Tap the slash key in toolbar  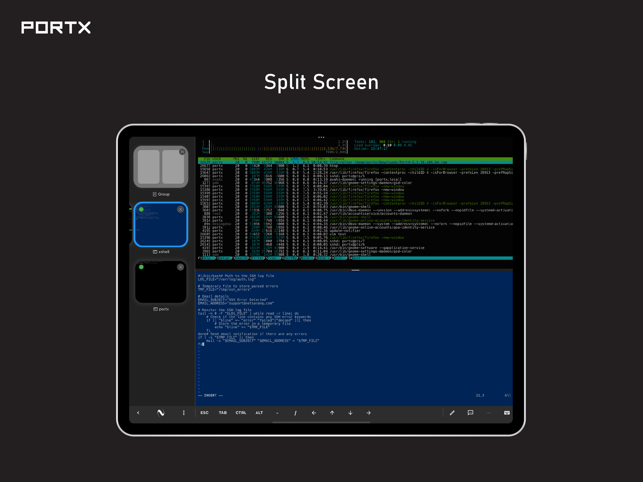coord(295,413)
